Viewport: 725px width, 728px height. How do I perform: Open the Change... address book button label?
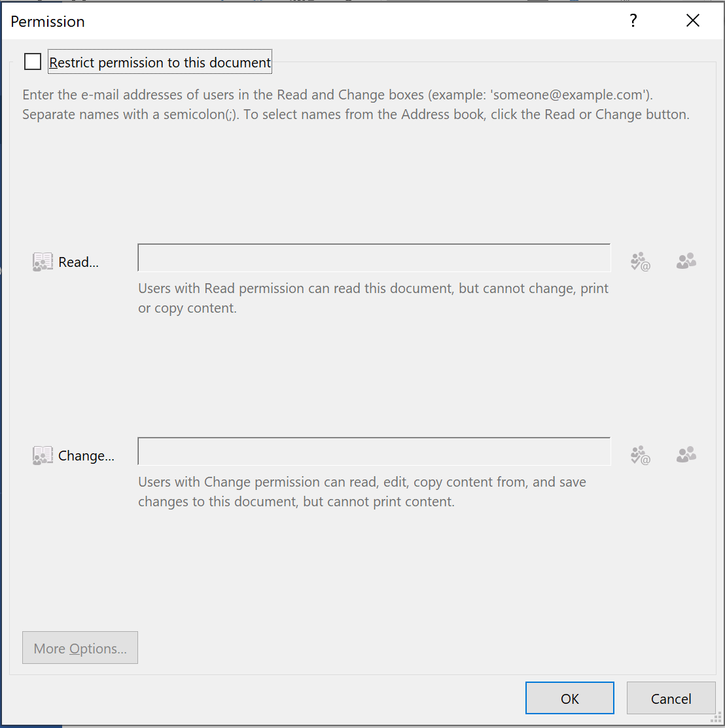pyautogui.click(x=86, y=456)
